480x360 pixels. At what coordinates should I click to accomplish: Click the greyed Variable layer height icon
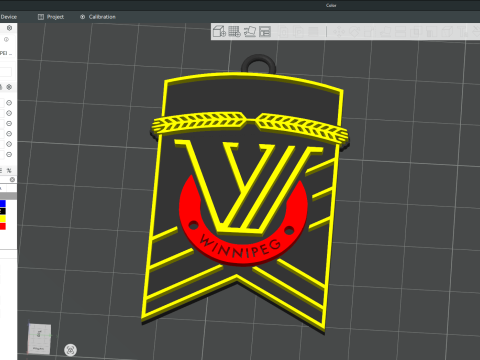[314, 32]
